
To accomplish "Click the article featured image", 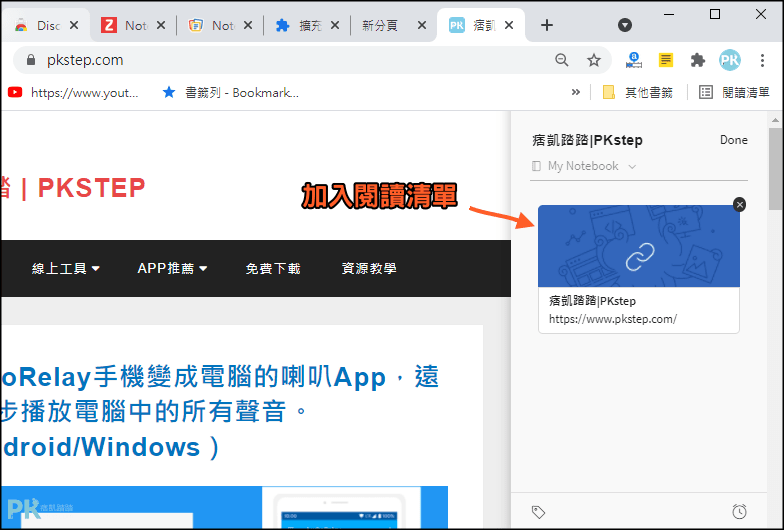I will point(224,507).
